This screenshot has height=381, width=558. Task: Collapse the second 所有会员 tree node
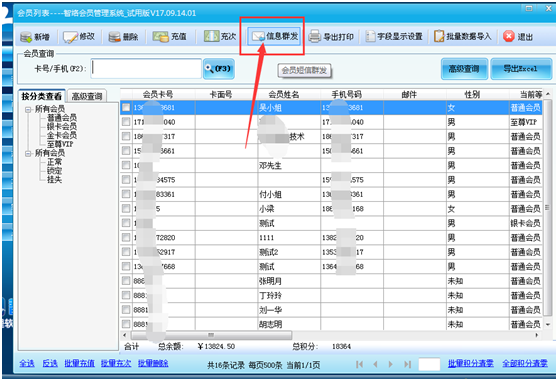(28, 154)
